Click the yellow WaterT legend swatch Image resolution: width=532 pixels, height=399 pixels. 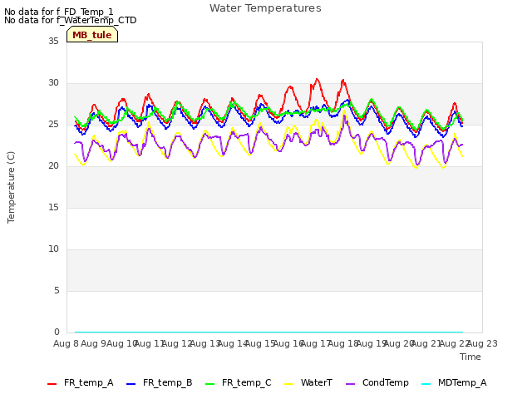pyautogui.click(x=289, y=384)
